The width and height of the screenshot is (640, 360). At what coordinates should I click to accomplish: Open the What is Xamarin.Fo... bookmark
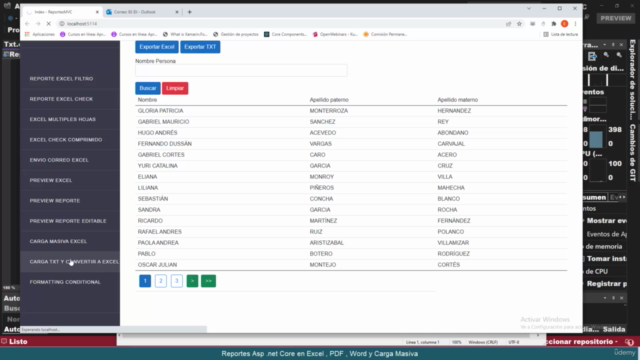(185, 34)
